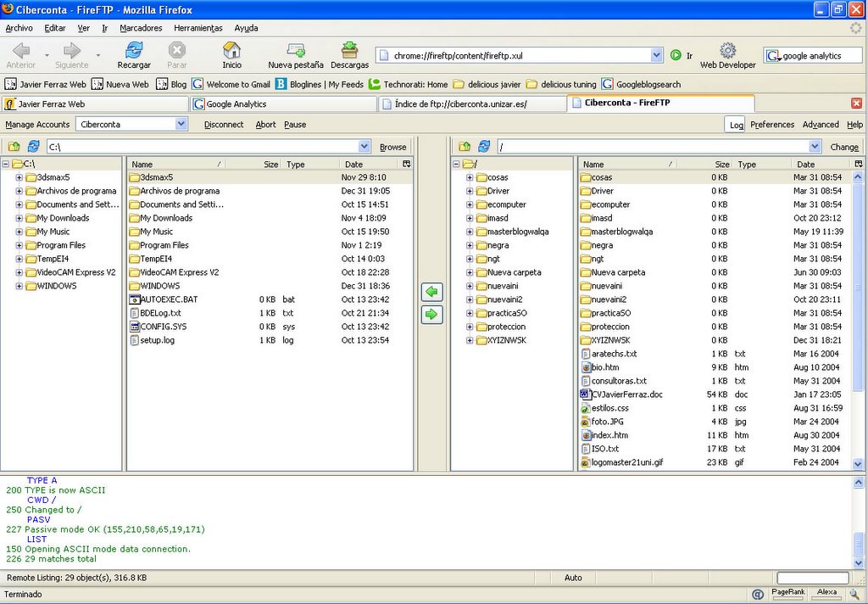Click the Siguiente forward arrow
The width and height of the screenshot is (868, 604).
click(x=72, y=50)
